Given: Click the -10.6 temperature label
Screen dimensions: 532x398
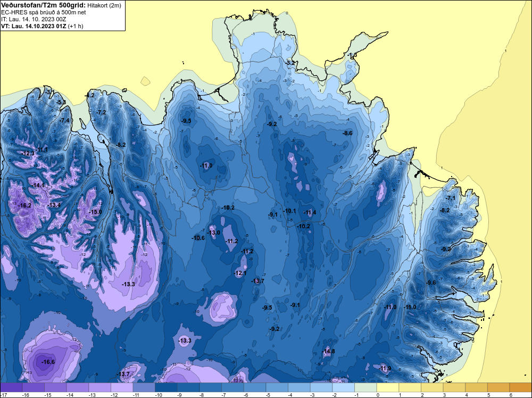Looking at the screenshot, I should point(198,238).
